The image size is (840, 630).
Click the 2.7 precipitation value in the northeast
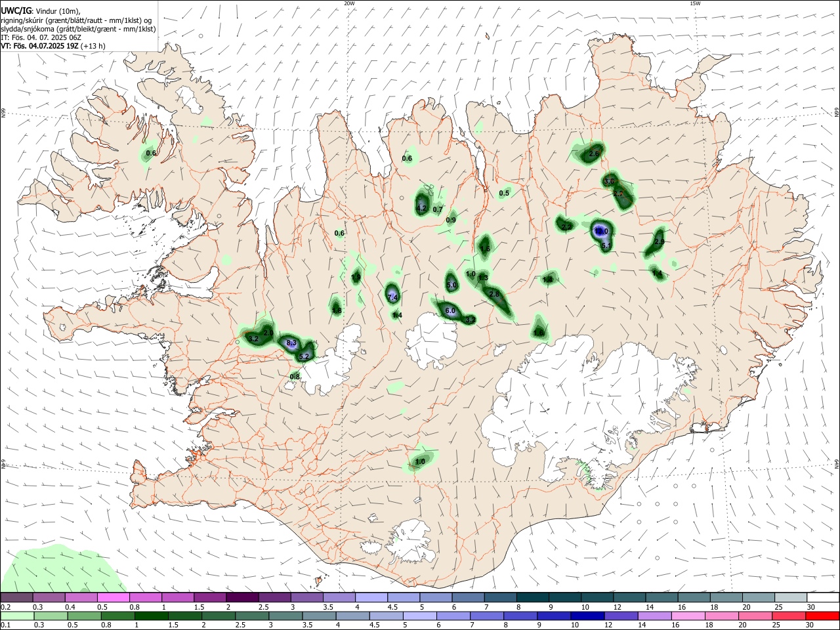click(x=618, y=194)
